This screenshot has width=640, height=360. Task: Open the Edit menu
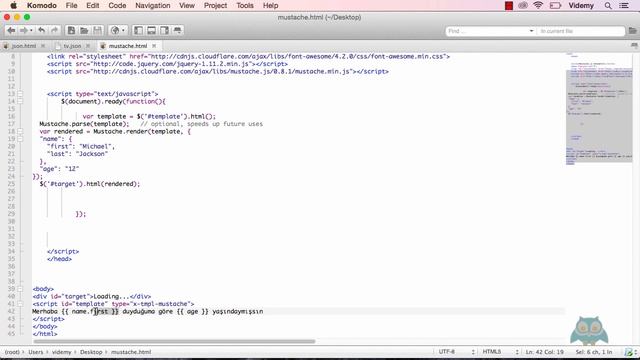93,6
